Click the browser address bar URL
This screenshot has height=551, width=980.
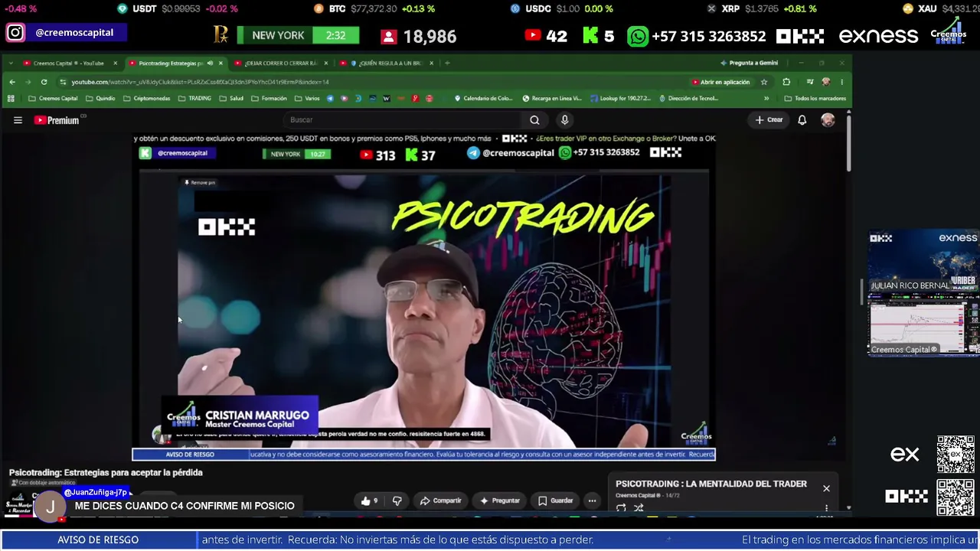[x=201, y=82]
